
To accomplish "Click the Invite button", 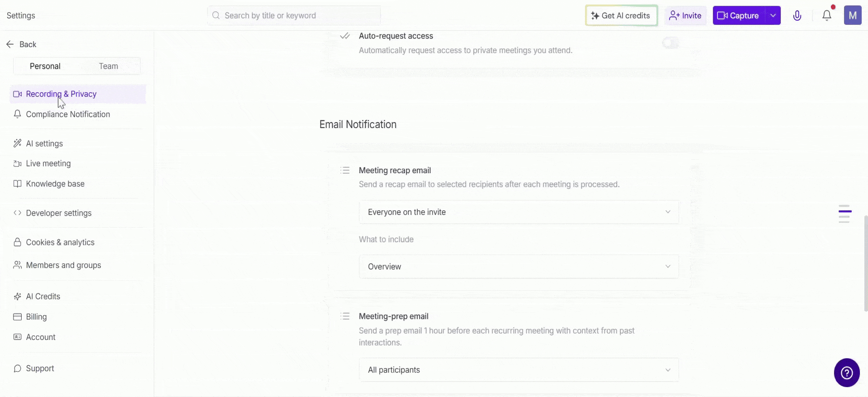I will [x=685, y=16].
